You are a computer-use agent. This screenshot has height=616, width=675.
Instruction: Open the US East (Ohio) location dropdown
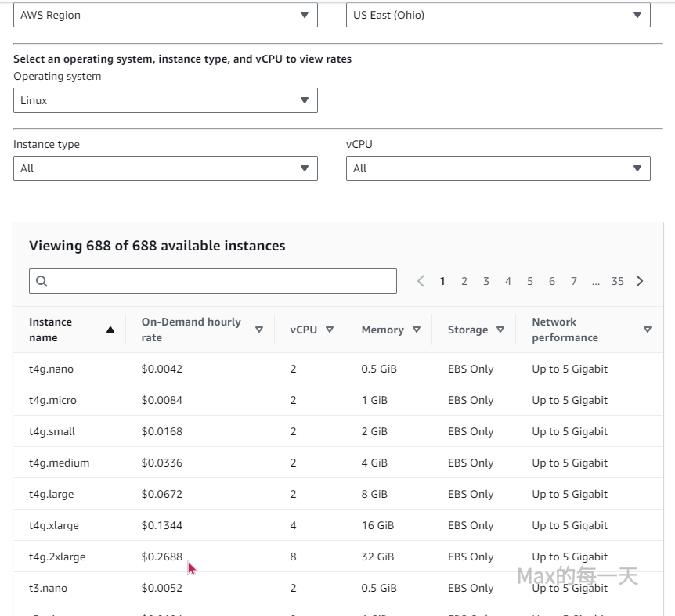[498, 15]
